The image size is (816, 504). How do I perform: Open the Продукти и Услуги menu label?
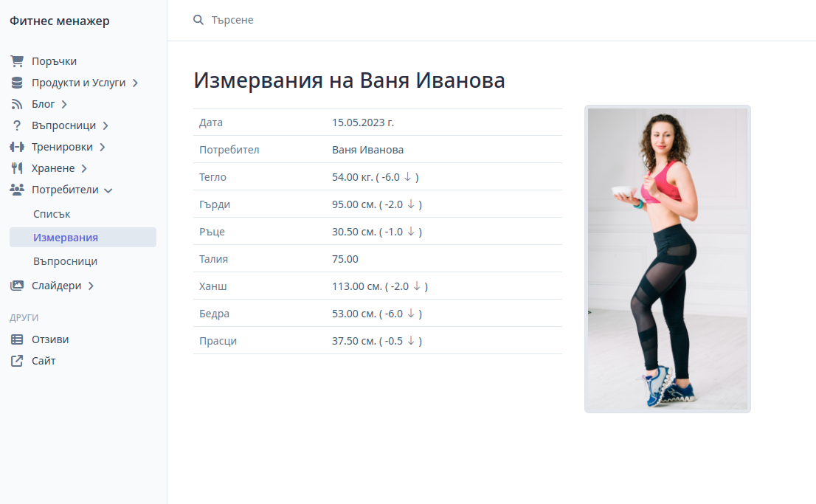coord(79,82)
